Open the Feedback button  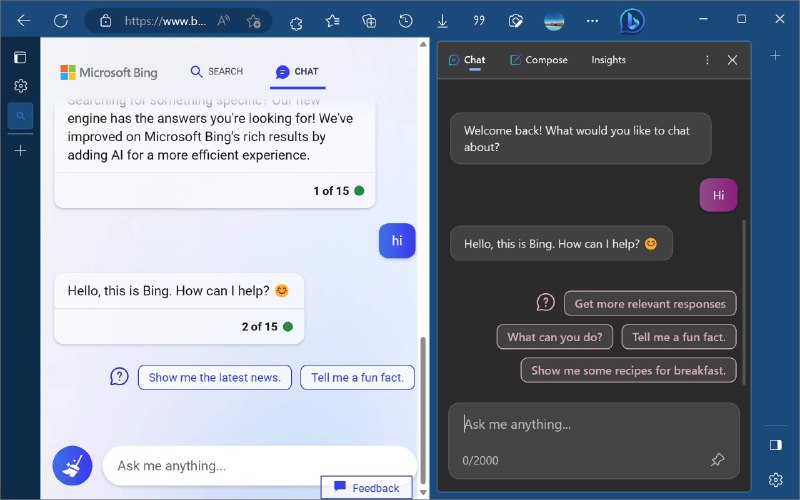pos(366,488)
